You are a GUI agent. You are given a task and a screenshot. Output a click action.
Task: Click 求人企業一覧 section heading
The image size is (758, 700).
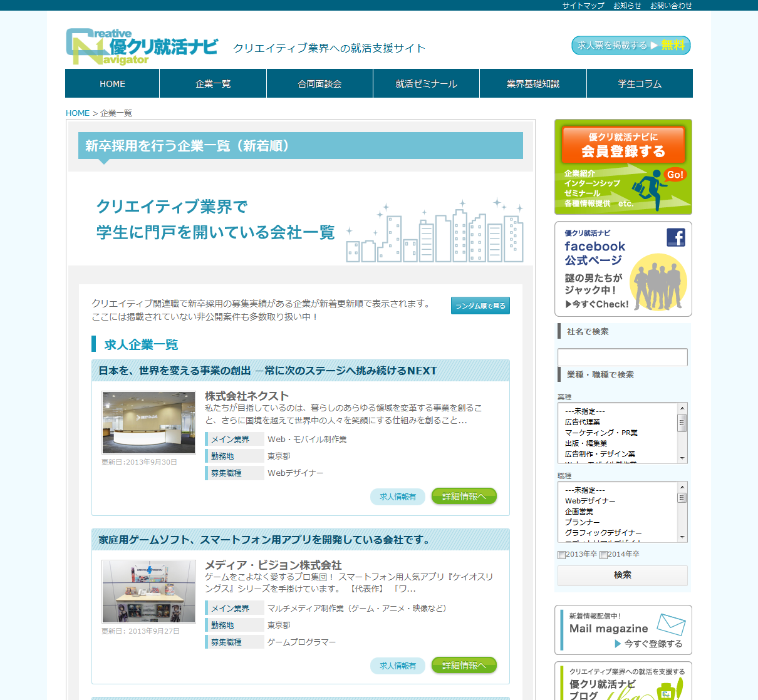[x=141, y=345]
